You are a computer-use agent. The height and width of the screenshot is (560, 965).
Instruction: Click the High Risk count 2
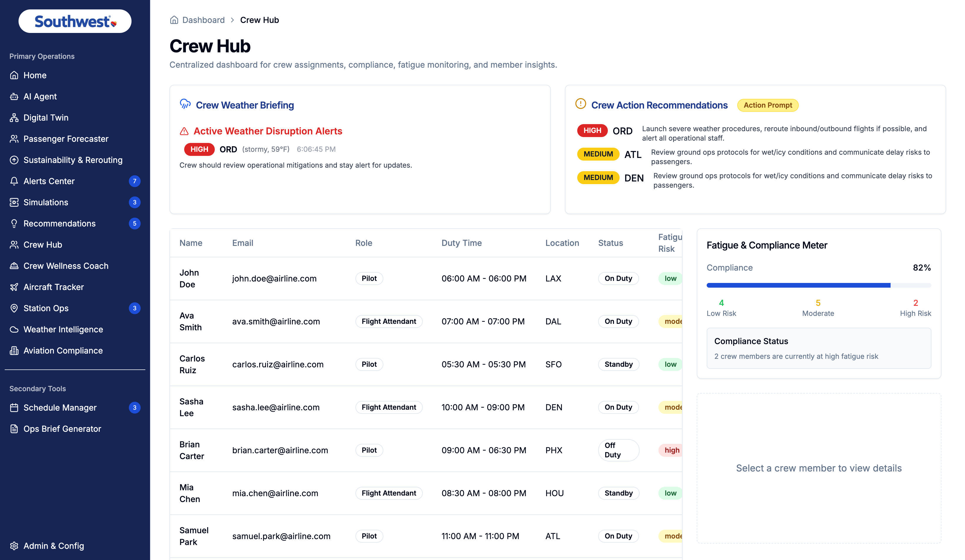[x=916, y=303]
